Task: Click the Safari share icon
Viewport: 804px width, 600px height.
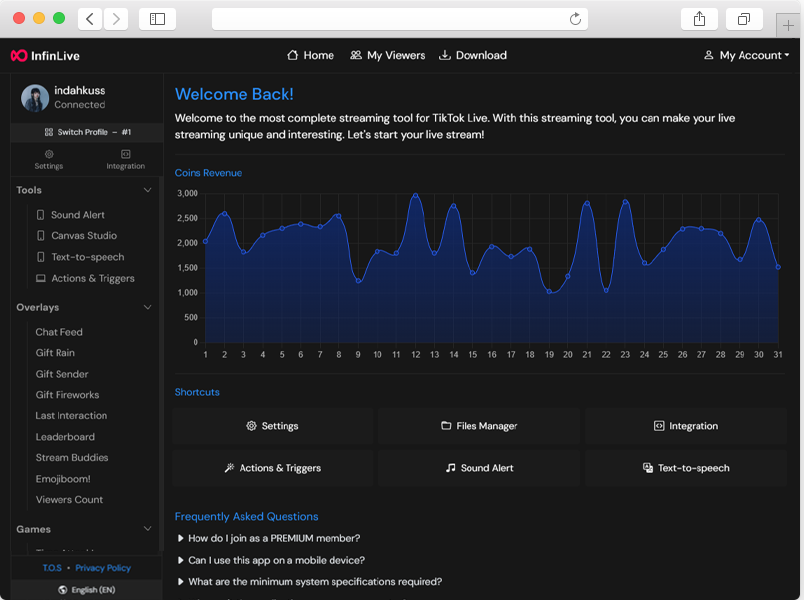Action: (x=699, y=19)
